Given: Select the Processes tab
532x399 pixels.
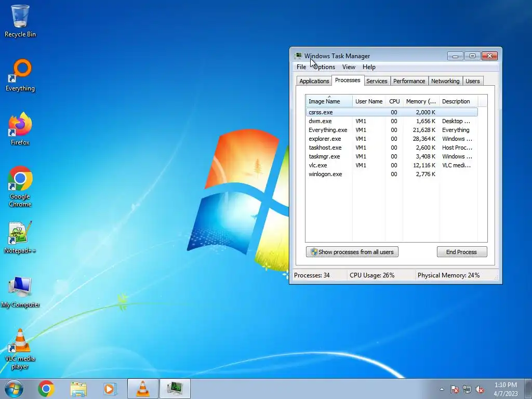Looking at the screenshot, I should click(x=348, y=80).
